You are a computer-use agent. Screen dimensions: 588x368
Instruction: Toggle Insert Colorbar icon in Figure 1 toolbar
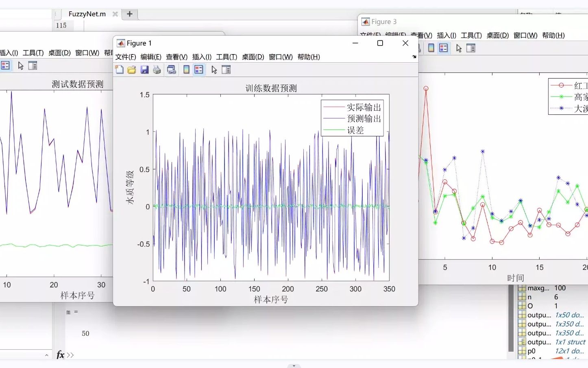(186, 70)
